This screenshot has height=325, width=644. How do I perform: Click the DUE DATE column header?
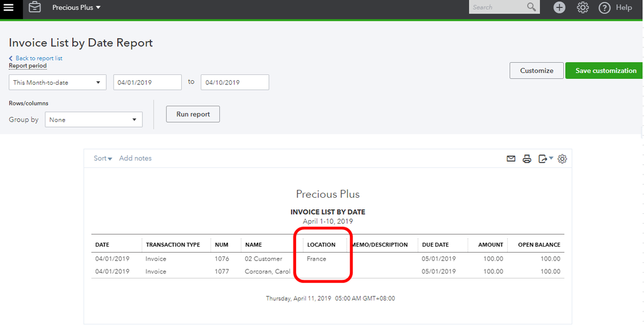point(436,245)
